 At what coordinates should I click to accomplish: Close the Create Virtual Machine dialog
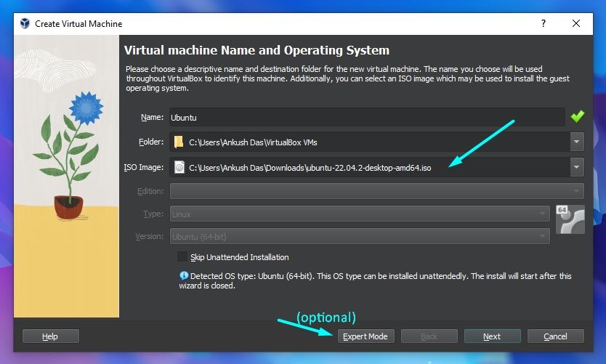coord(576,23)
